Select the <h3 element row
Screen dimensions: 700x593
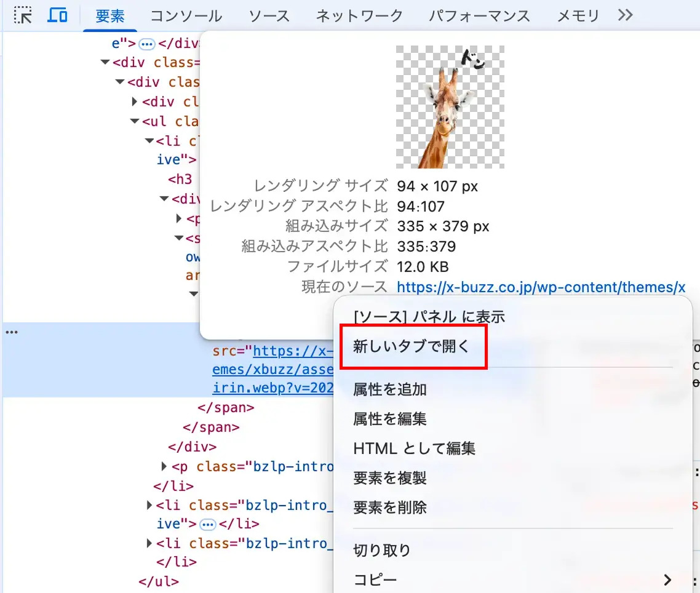180,179
